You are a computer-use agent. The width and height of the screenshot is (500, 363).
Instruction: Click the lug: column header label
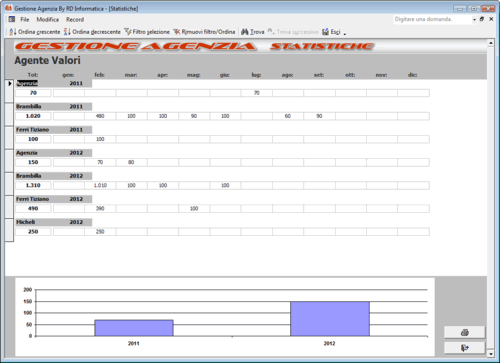click(256, 75)
